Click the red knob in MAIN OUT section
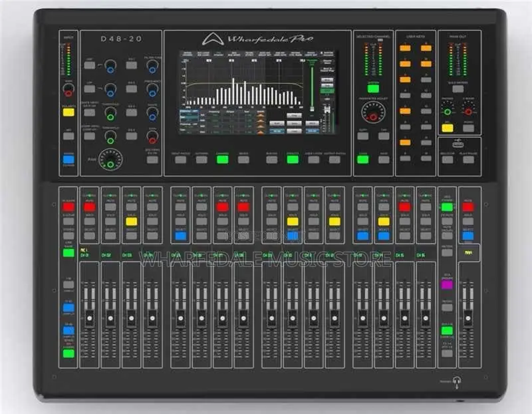532x414 pixels. click(x=469, y=108)
